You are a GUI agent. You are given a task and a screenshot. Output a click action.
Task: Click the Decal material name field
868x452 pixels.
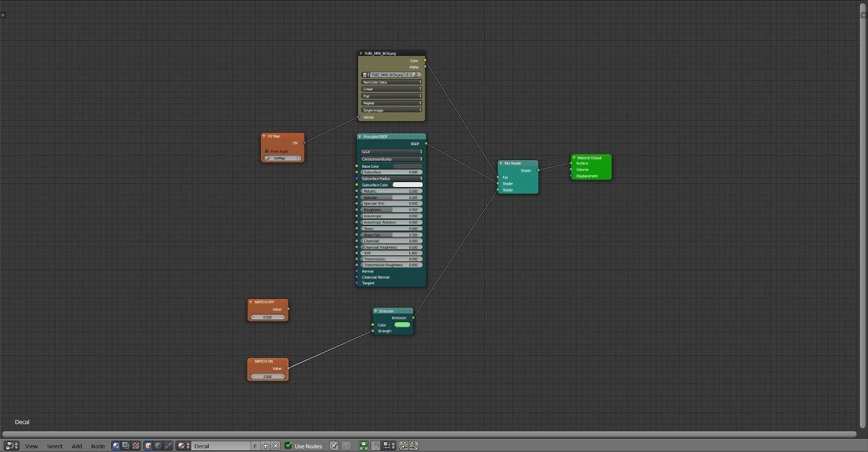point(221,446)
